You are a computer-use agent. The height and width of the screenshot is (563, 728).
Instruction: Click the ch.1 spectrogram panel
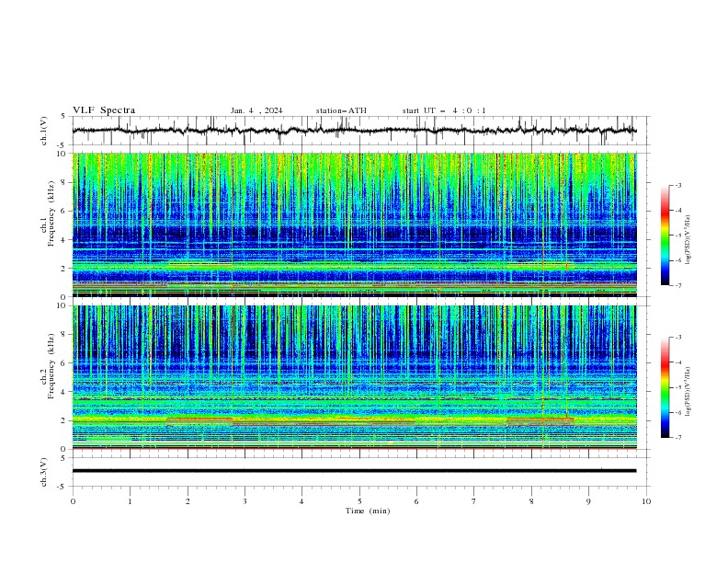pyautogui.click(x=354, y=224)
